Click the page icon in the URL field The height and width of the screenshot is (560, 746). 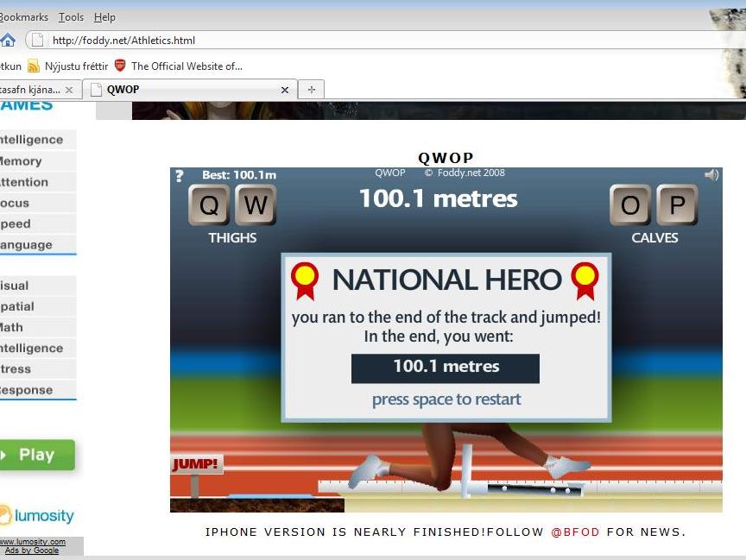click(x=37, y=41)
